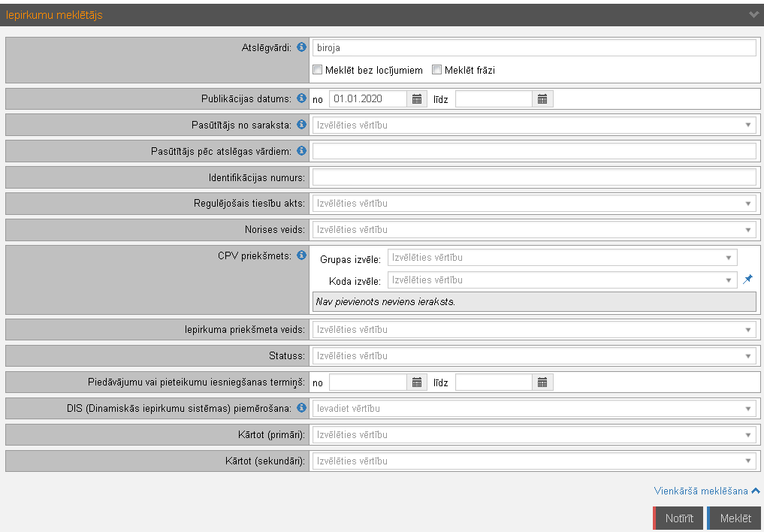The image size is (764, 532).
Task: Tick the Meklēt frāzi checkbox
Action: click(436, 71)
